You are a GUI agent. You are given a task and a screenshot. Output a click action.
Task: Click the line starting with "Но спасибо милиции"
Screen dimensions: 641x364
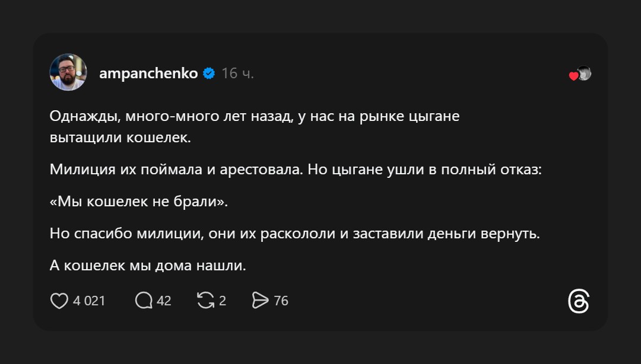pos(294,234)
